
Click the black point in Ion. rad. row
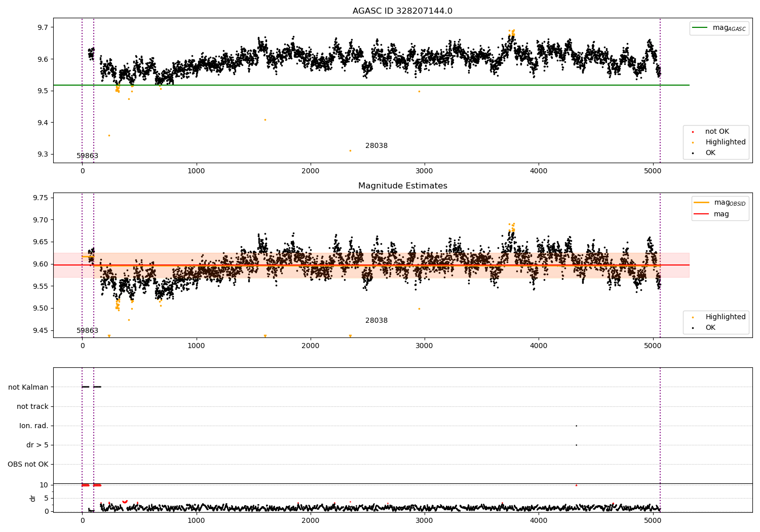pos(576,426)
